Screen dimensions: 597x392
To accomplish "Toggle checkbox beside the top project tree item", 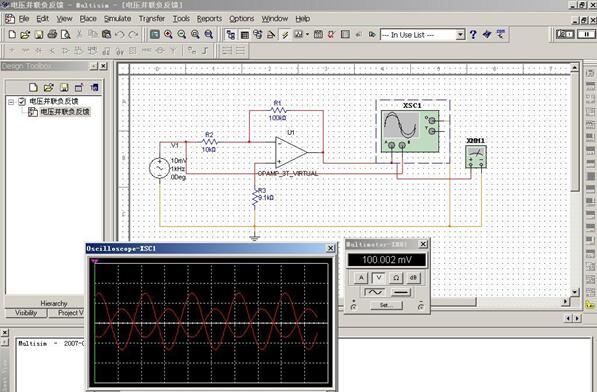I will (x=22, y=102).
